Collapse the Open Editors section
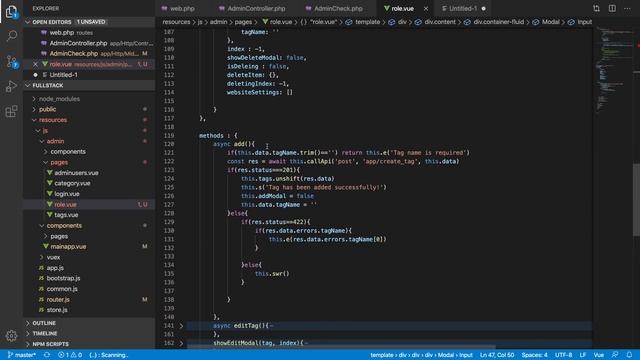The height and width of the screenshot is (360, 640). tap(28, 22)
